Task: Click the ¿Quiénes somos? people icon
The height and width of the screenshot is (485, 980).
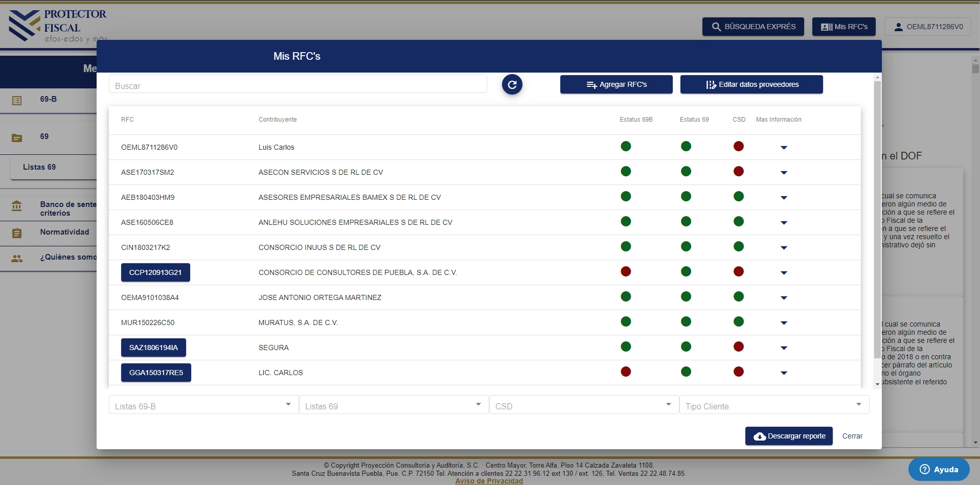Action: pyautogui.click(x=17, y=259)
